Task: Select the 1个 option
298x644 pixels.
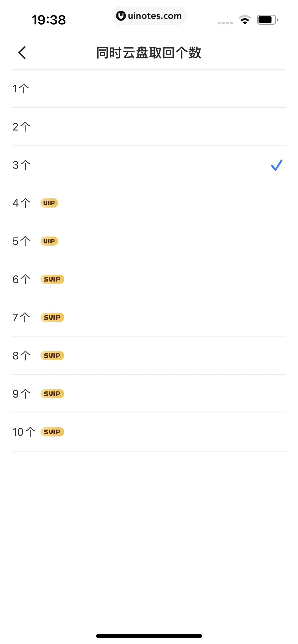Action: click(21, 89)
